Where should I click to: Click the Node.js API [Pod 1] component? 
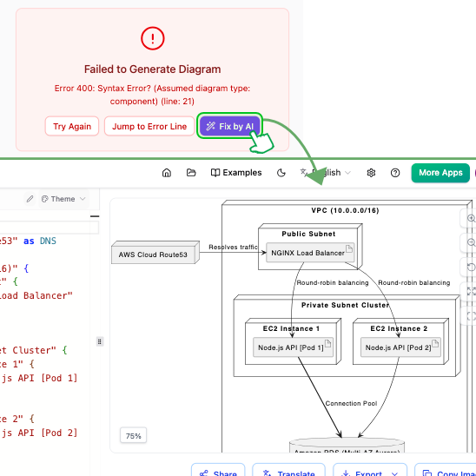(x=293, y=347)
